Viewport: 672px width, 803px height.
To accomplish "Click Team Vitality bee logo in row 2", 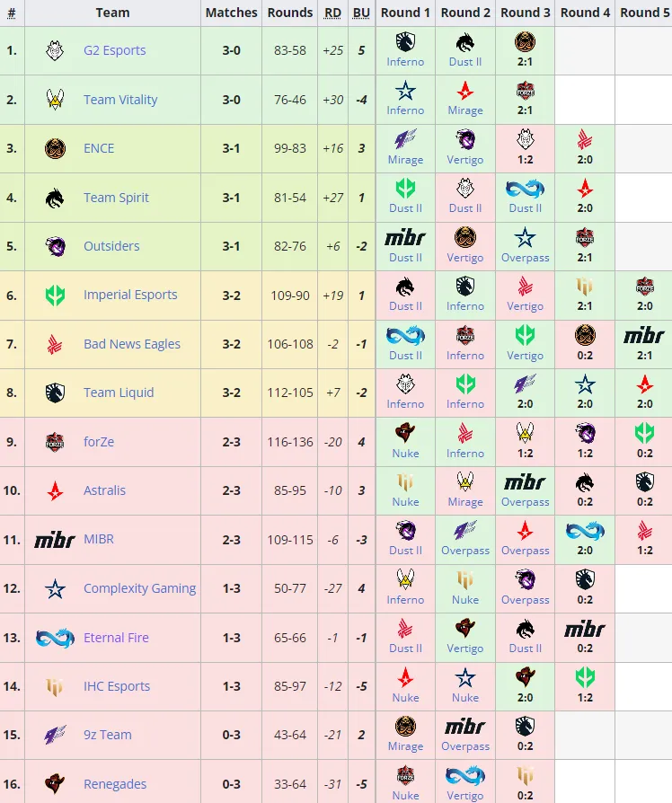I will click(x=55, y=100).
